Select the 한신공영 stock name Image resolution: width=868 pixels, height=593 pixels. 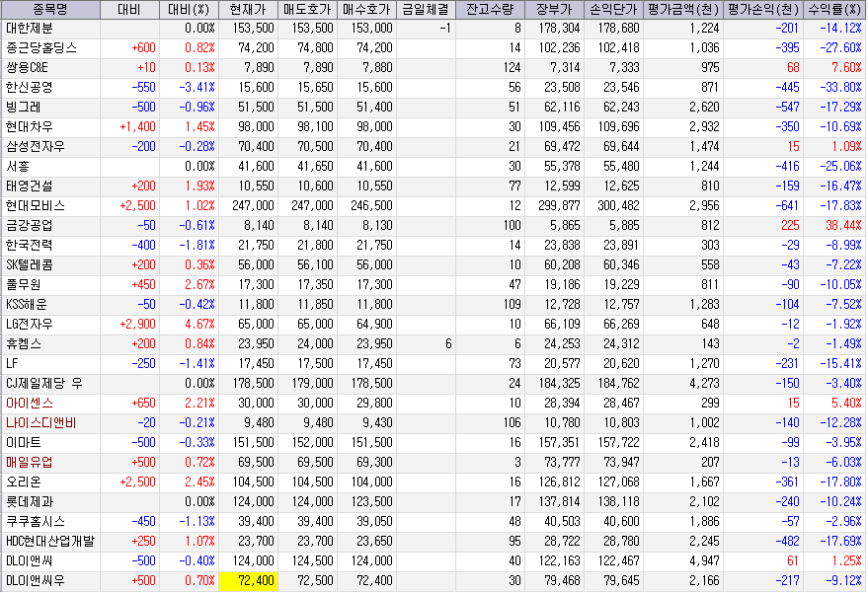click(x=30, y=88)
